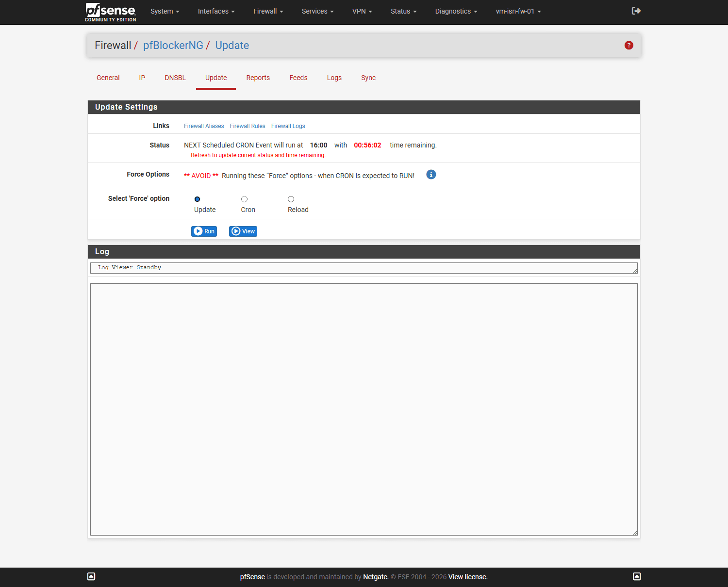The image size is (728, 587).
Task: Open the Feeds tab
Action: 298,78
